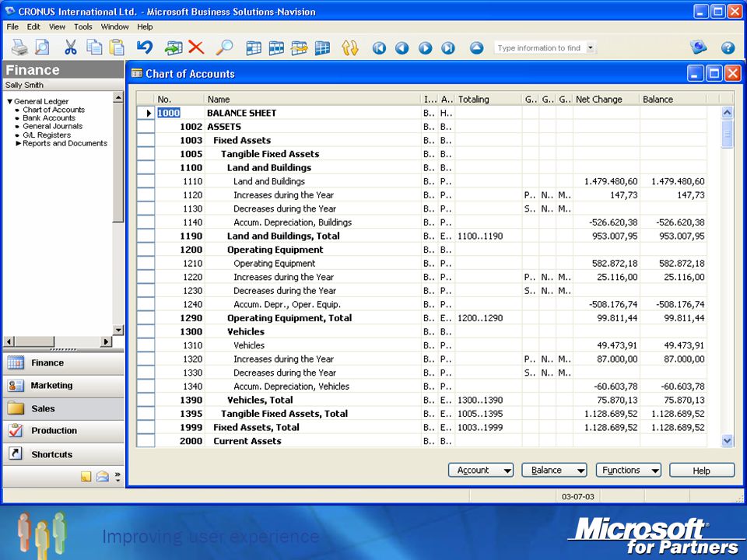Go to the previous record using toolbar
The height and width of the screenshot is (560, 747).
(x=402, y=48)
